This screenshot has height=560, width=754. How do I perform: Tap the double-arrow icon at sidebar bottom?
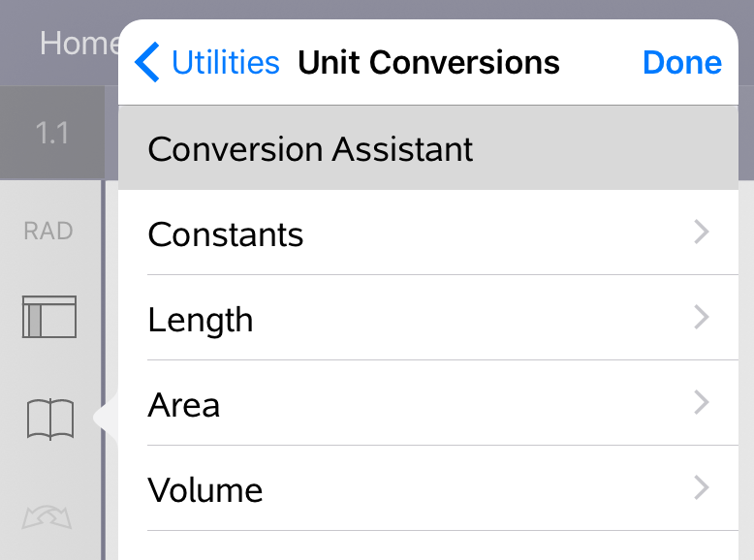pos(49,518)
